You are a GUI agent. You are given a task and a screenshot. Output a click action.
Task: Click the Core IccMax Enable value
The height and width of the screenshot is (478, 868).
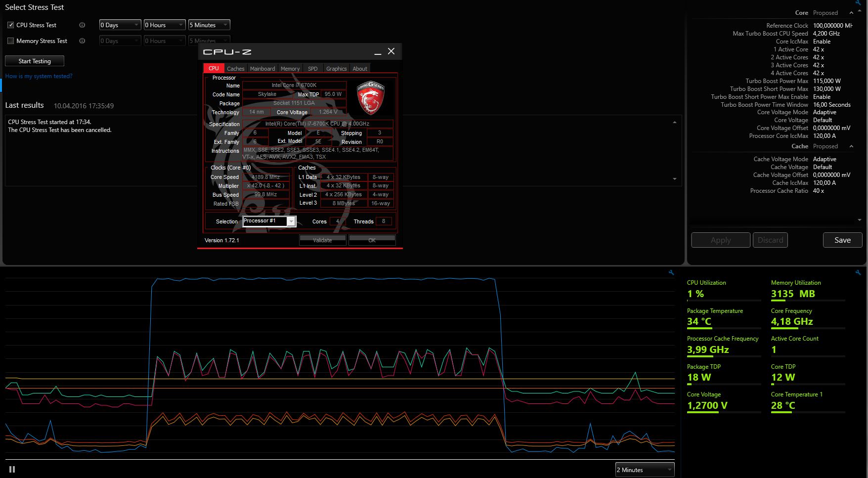(x=822, y=42)
